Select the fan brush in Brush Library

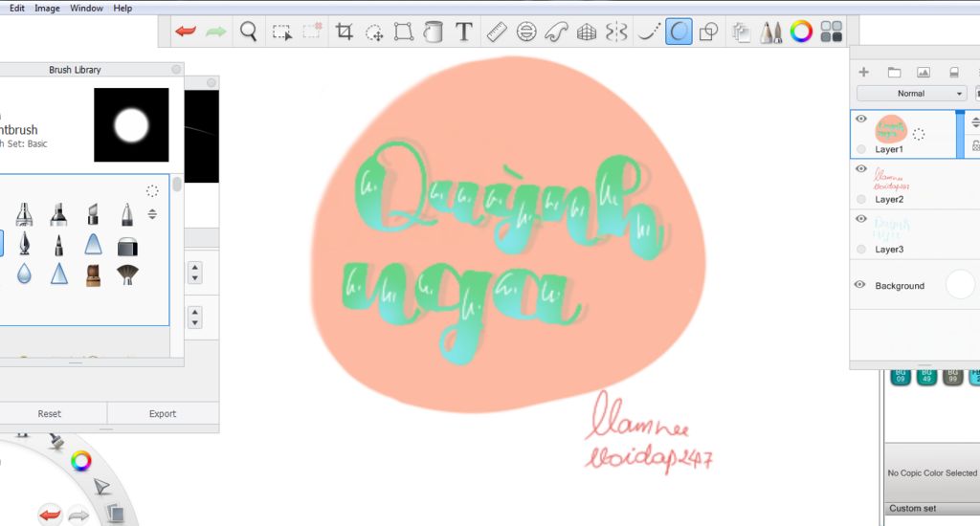(x=127, y=274)
